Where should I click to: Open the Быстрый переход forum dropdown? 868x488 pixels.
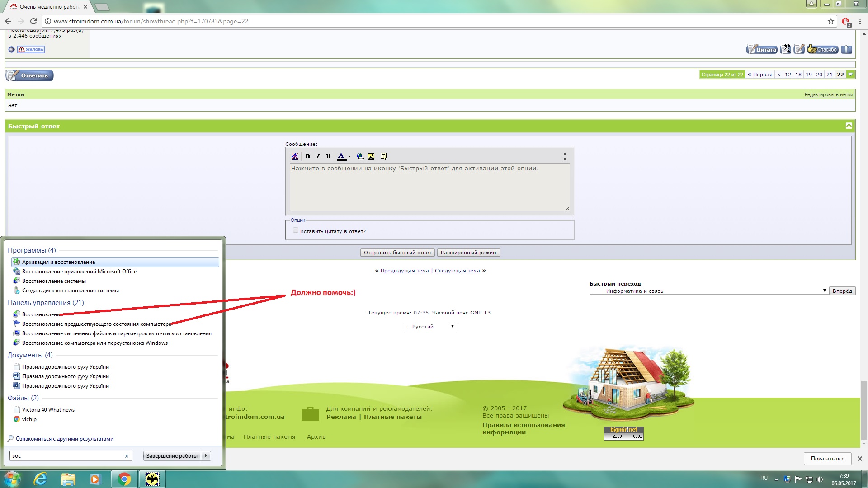pos(708,291)
